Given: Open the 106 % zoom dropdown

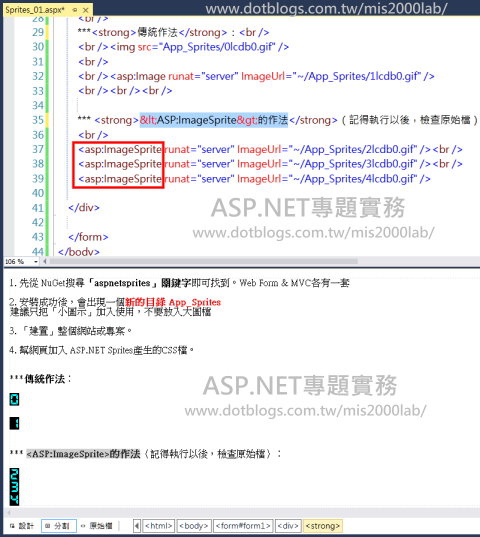Looking at the screenshot, I should coord(36,262).
